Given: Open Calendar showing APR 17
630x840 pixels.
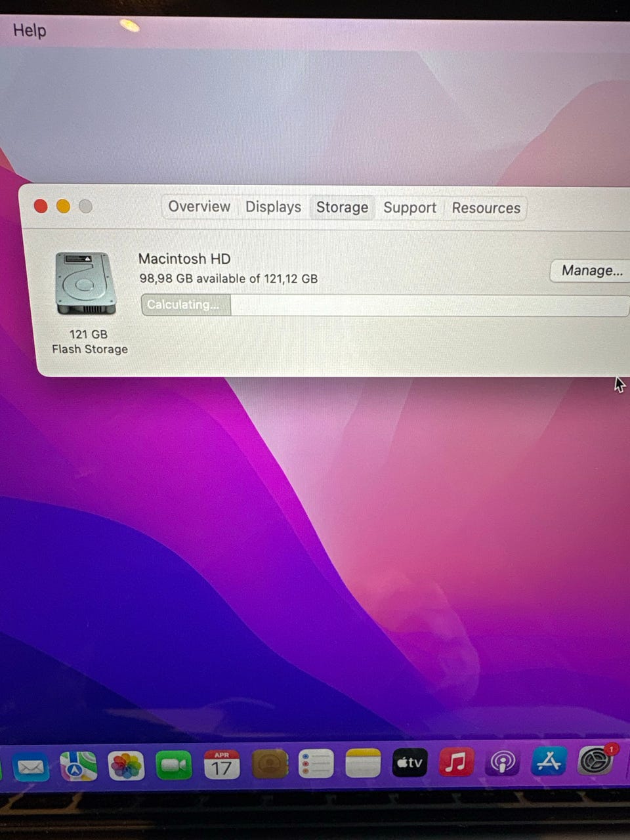Looking at the screenshot, I should tap(222, 765).
